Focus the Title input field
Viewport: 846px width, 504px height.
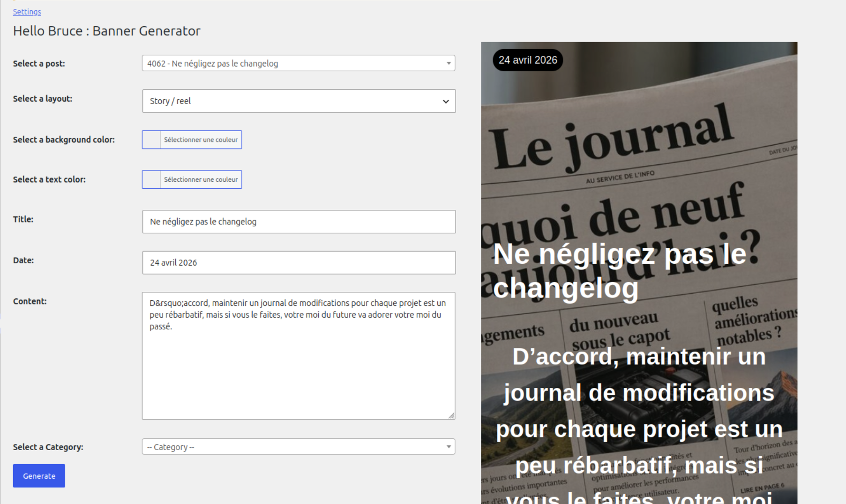pyautogui.click(x=299, y=222)
